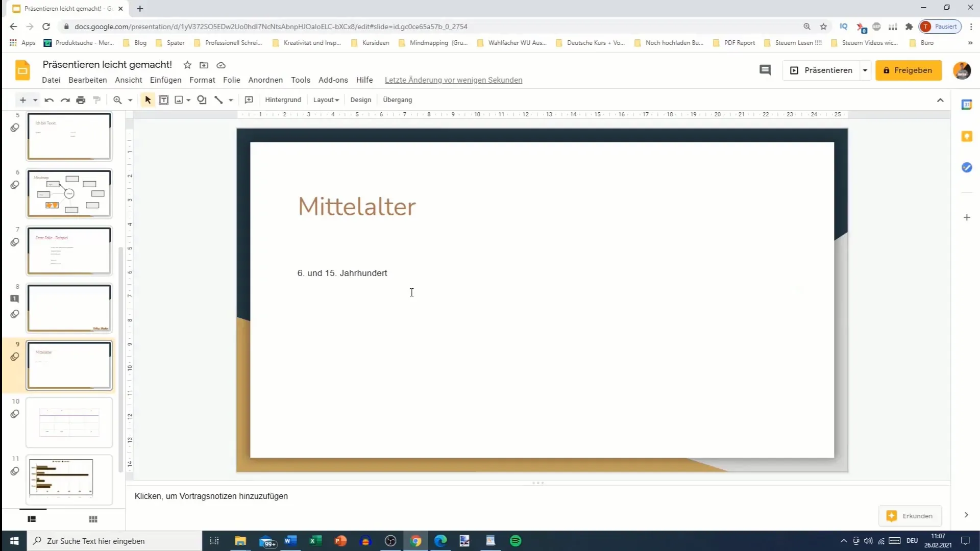
Task: Click the print icon
Action: [x=81, y=100]
